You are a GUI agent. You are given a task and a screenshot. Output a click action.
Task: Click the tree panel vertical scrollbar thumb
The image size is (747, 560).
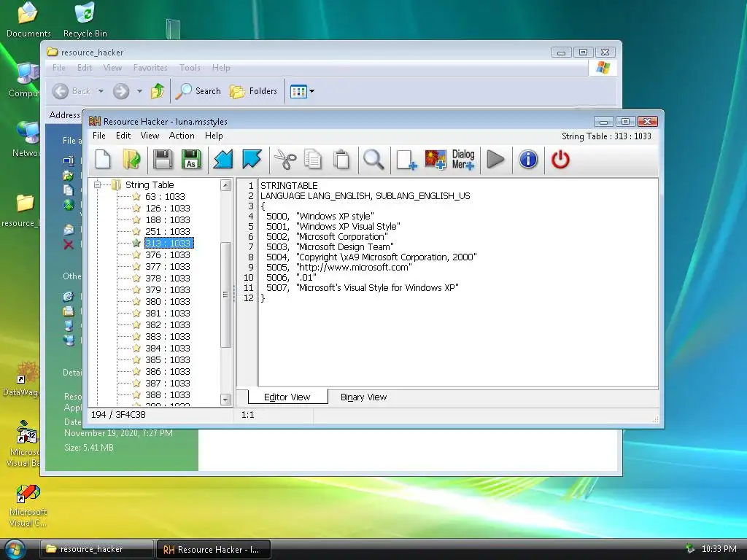226,295
